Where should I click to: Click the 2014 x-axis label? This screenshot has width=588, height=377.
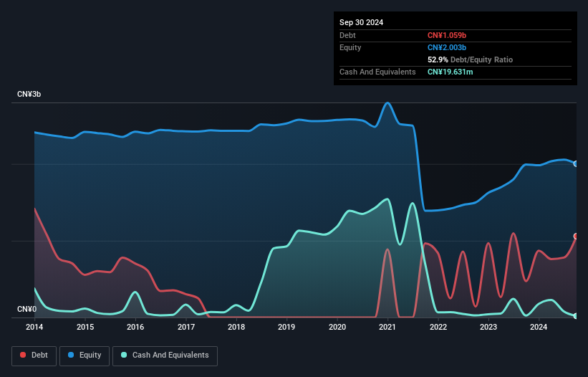tap(34, 327)
